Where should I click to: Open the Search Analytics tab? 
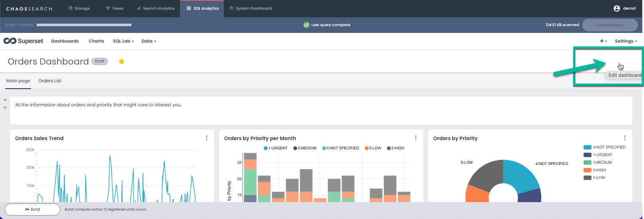pyautogui.click(x=156, y=8)
